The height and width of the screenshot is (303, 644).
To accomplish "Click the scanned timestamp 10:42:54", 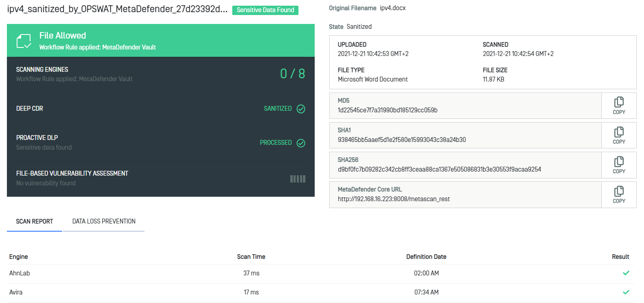I will [518, 54].
